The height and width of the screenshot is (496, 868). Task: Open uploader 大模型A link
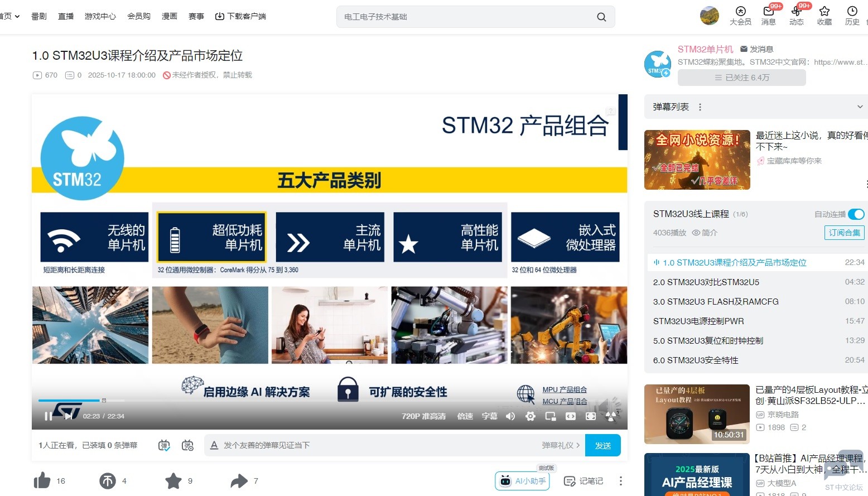tap(777, 483)
